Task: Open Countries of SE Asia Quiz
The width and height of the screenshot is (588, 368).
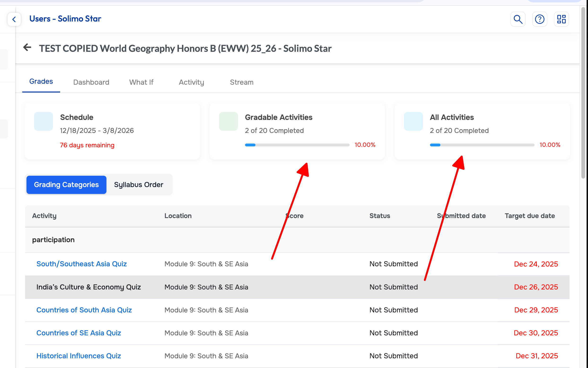Action: tap(79, 333)
